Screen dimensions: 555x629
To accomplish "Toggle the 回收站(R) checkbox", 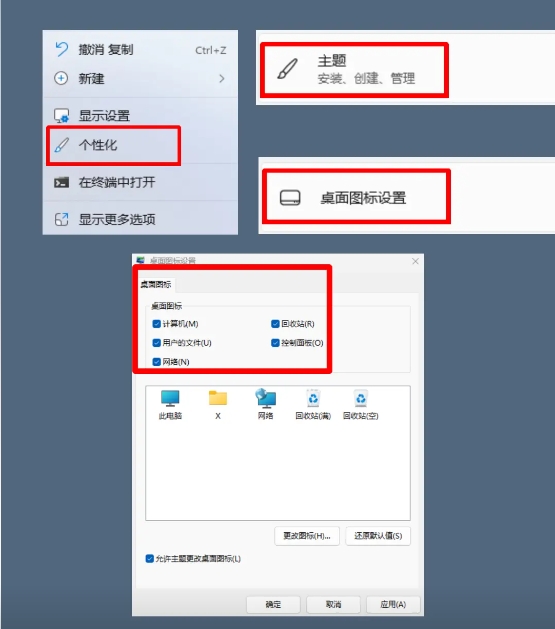I will [x=275, y=324].
